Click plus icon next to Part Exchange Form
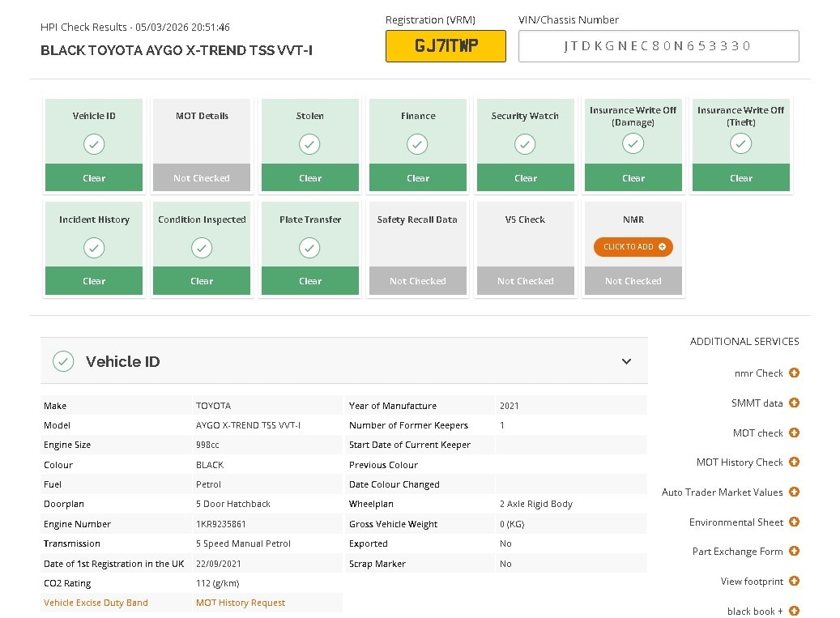Viewport: 840px width, 618px height. [x=794, y=551]
